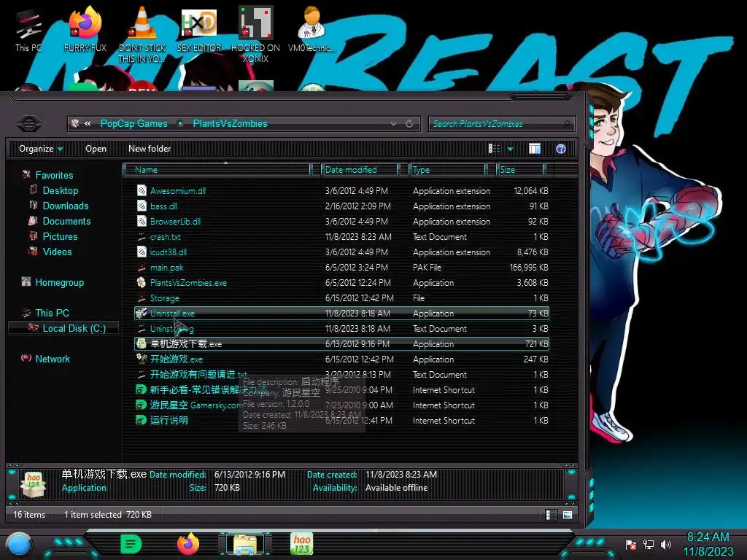747x560 pixels.
Task: Switch to large icons view status bar
Action: coord(568,515)
